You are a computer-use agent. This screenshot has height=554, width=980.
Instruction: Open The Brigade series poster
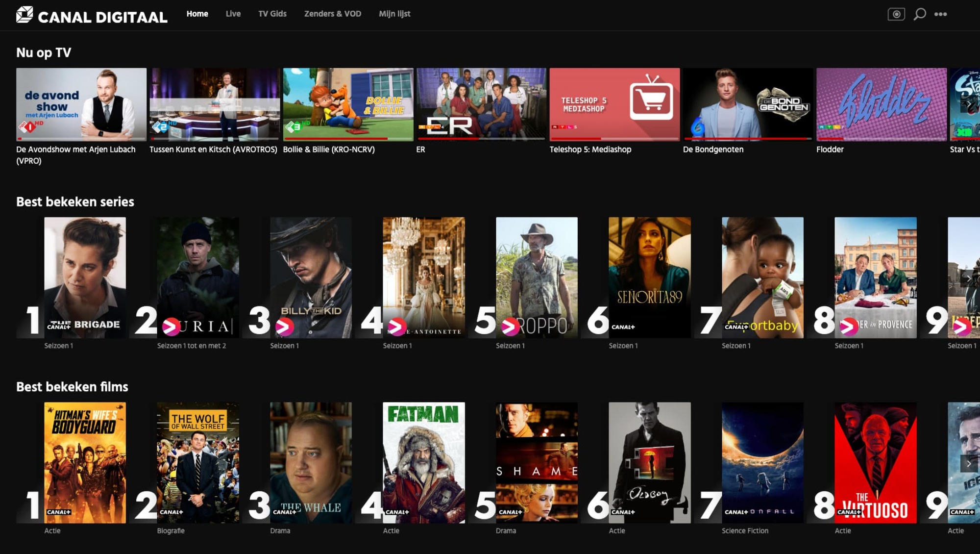pyautogui.click(x=85, y=277)
